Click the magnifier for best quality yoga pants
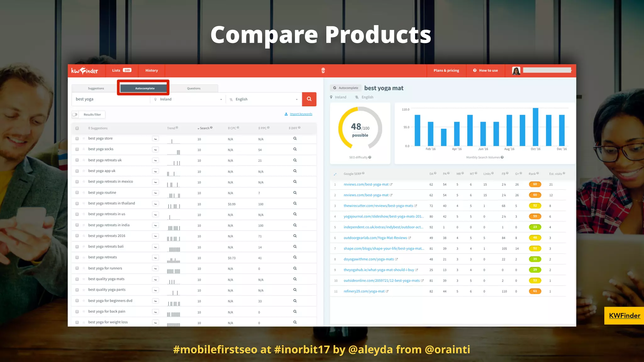644x362 pixels. pos(295,290)
